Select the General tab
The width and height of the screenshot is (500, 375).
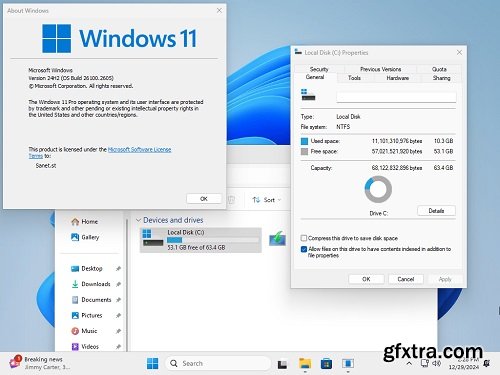coord(315,77)
